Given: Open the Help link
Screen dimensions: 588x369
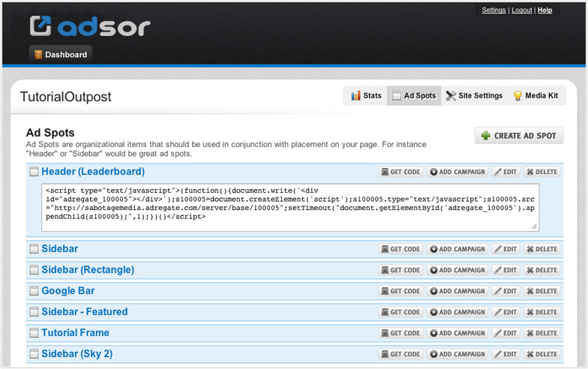Looking at the screenshot, I should click(x=544, y=10).
